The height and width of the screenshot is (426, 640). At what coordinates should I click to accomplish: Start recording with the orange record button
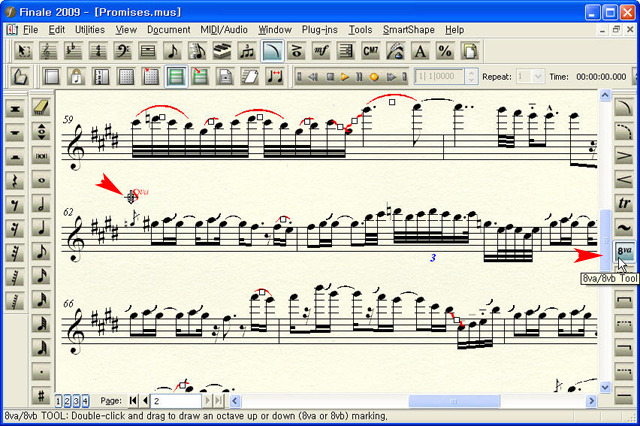374,77
